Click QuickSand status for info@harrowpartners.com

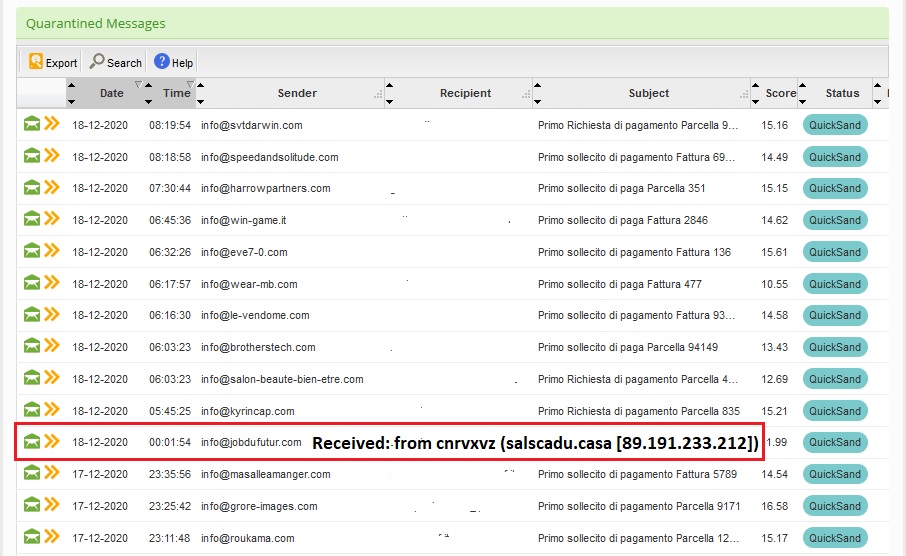[835, 188]
